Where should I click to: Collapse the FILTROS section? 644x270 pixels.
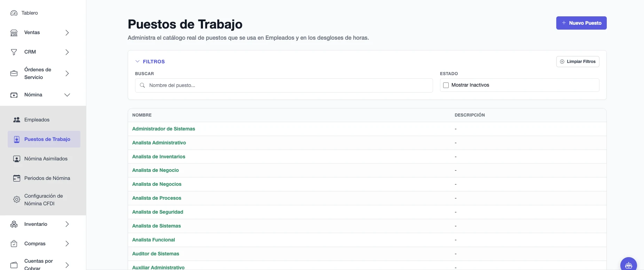pyautogui.click(x=150, y=62)
